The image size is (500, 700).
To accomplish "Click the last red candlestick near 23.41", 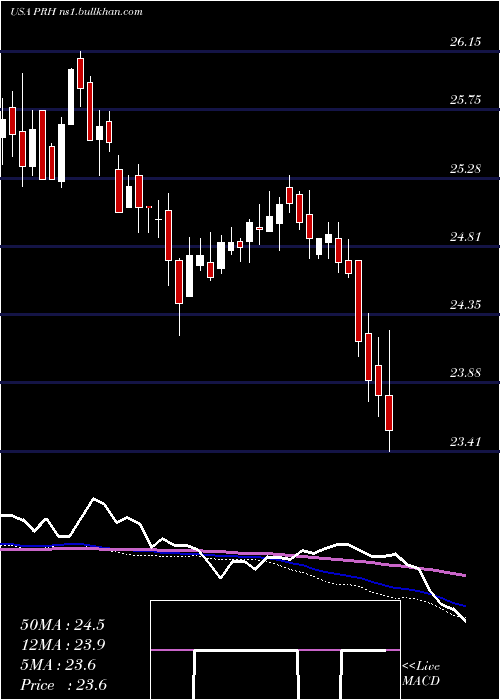I will tap(389, 413).
